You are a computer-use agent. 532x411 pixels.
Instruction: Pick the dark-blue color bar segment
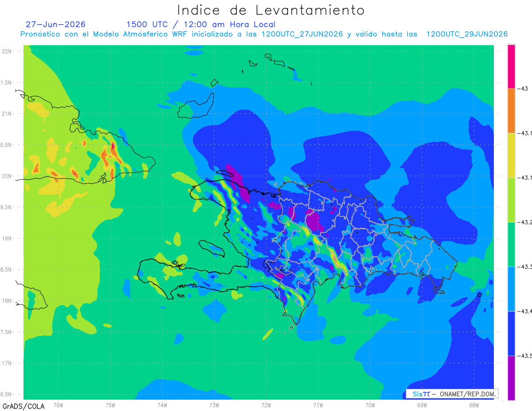[x=511, y=333]
